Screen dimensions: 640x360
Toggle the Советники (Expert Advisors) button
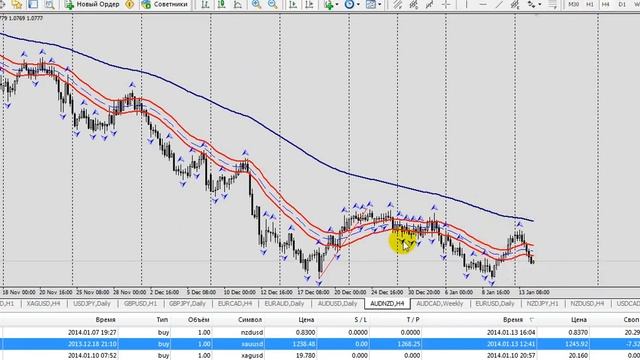click(165, 4)
